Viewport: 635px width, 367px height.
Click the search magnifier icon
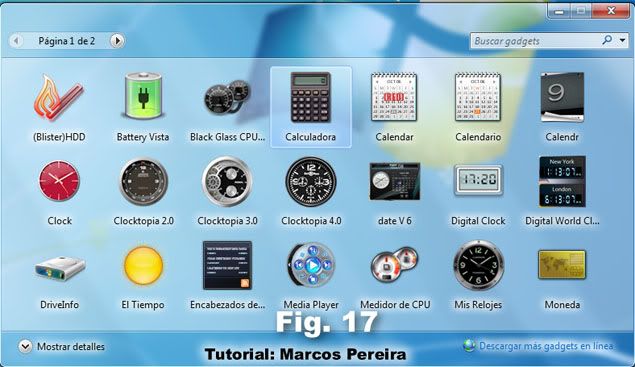[x=607, y=40]
